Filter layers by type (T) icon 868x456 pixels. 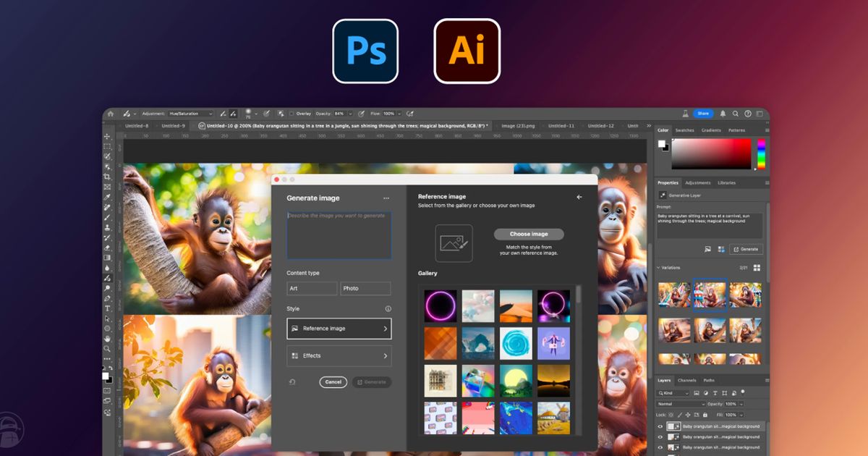(716, 392)
